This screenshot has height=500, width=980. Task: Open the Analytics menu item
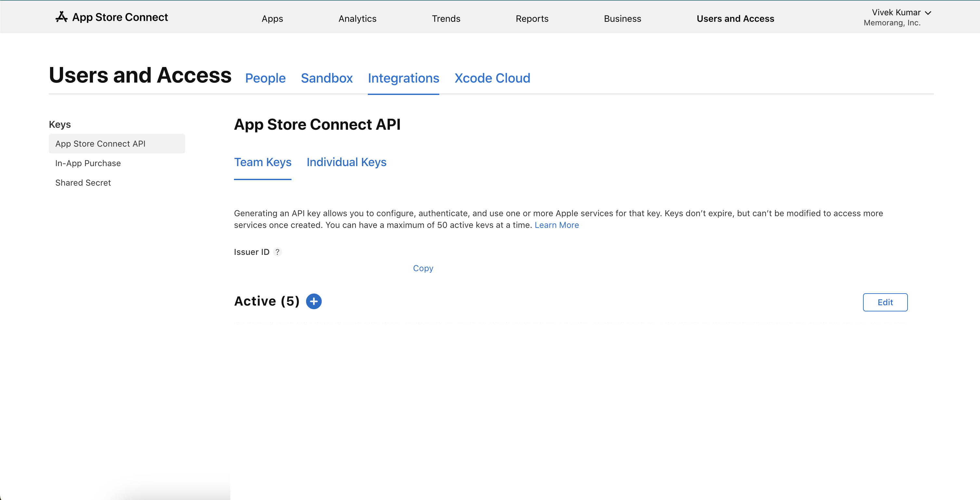tap(357, 19)
